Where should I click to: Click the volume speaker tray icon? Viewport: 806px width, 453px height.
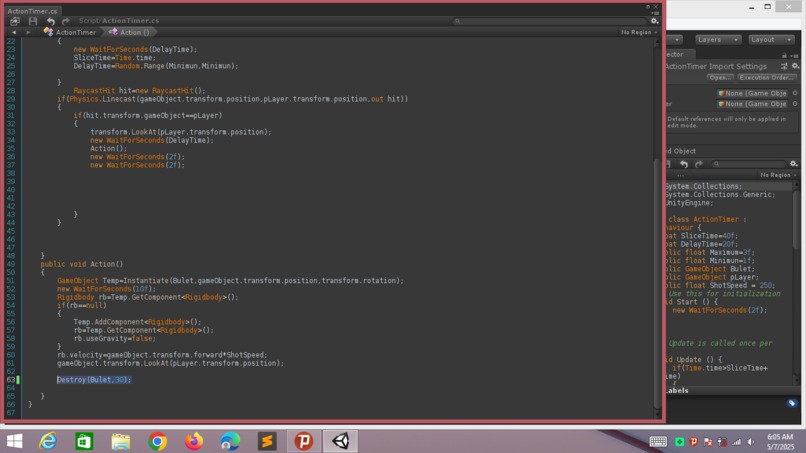click(751, 442)
